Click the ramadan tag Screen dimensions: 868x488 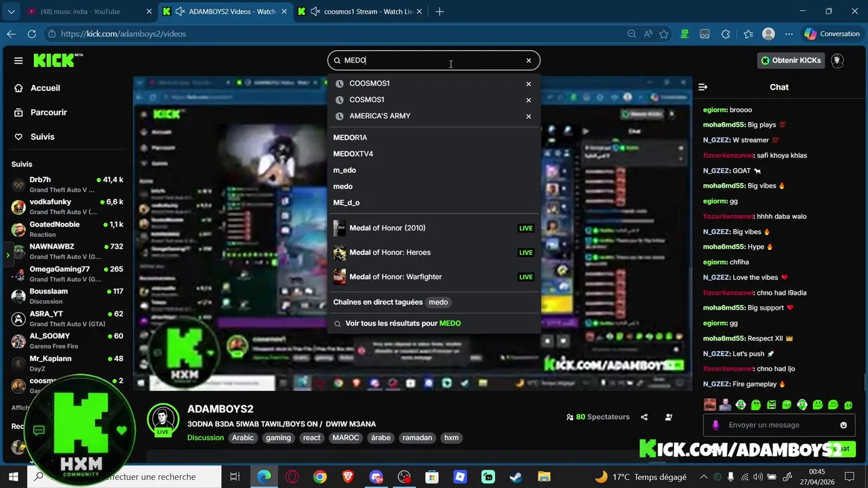pos(417,438)
